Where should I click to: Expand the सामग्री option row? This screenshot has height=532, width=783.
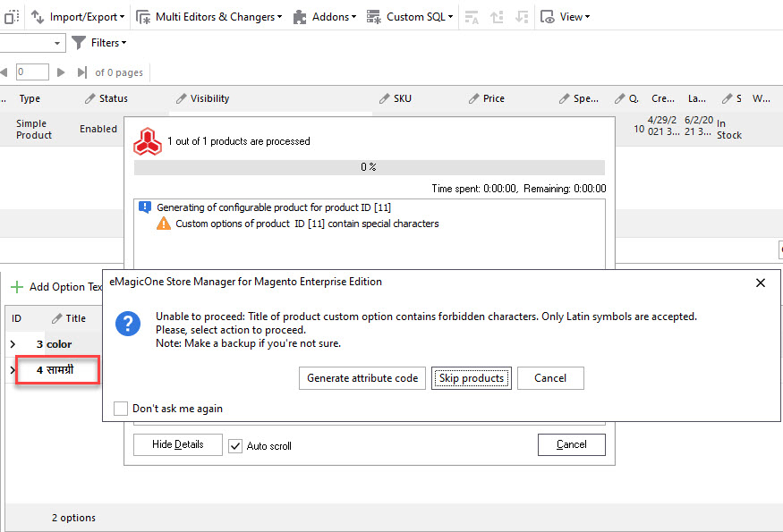point(12,370)
